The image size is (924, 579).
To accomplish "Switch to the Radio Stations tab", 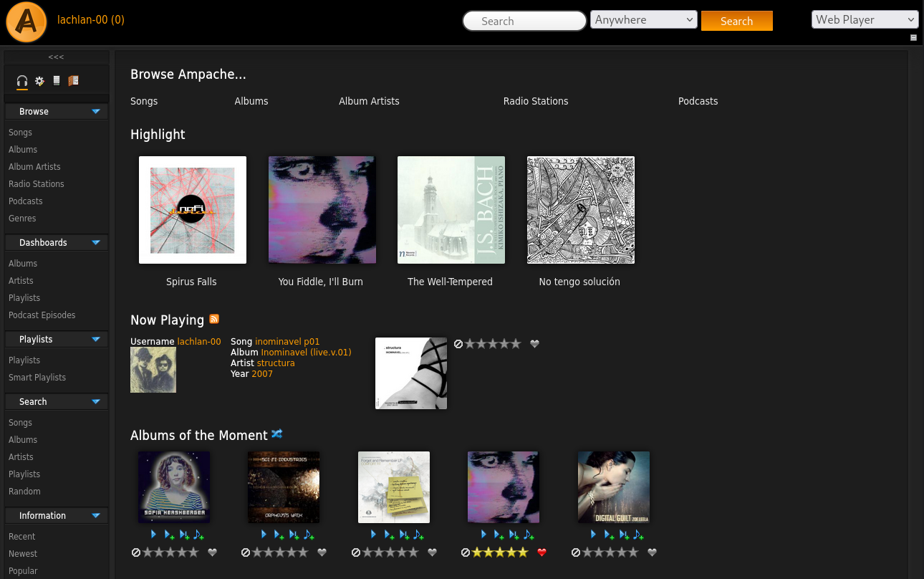I will [536, 101].
